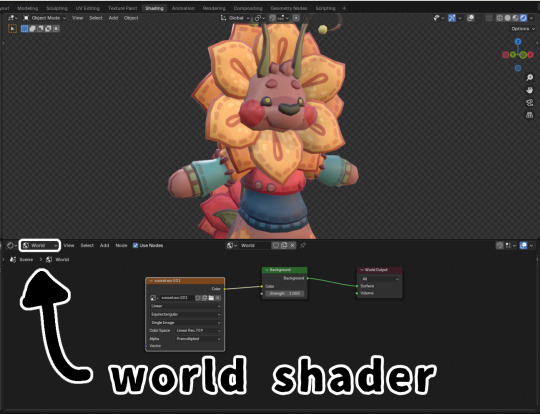Choose the Subtract selection mode icon
The image size is (540, 414).
[x=40, y=29]
